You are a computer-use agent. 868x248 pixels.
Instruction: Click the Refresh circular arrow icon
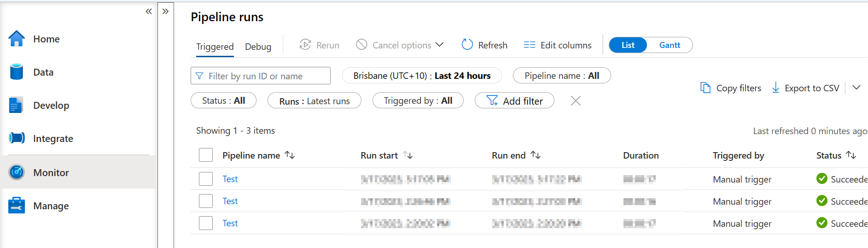[467, 44]
